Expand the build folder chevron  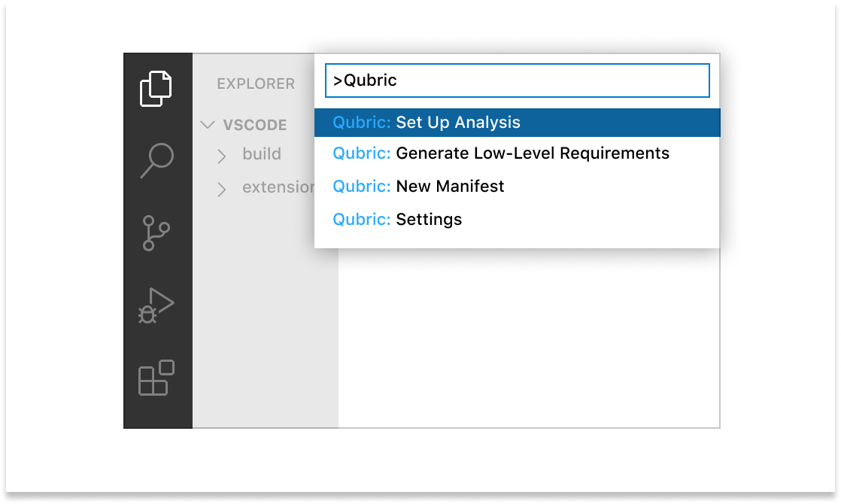(221, 156)
